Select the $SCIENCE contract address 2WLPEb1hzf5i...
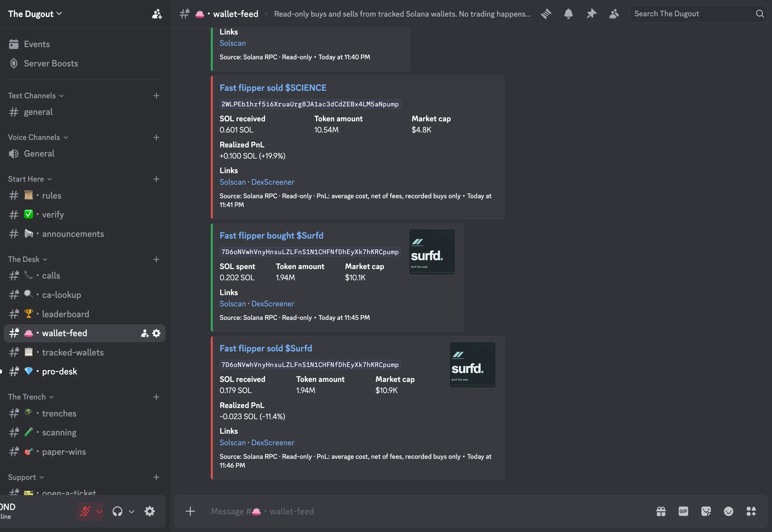 coord(310,104)
